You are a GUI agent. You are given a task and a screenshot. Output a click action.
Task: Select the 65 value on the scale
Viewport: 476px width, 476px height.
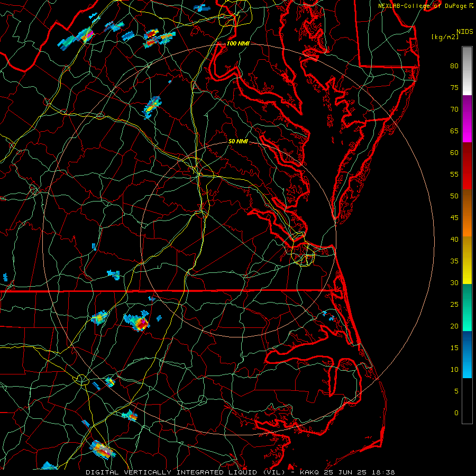pyautogui.click(x=454, y=131)
